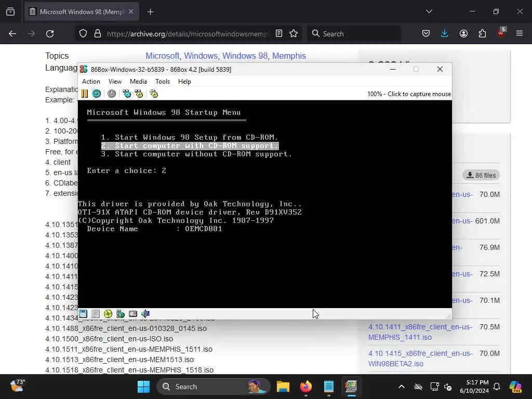Click the grayed cartridge status bar icon

tap(96, 314)
